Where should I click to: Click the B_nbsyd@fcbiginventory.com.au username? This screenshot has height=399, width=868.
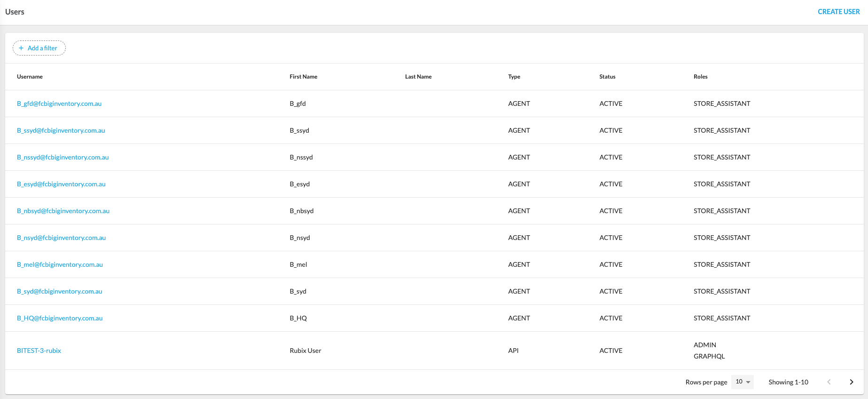63,211
